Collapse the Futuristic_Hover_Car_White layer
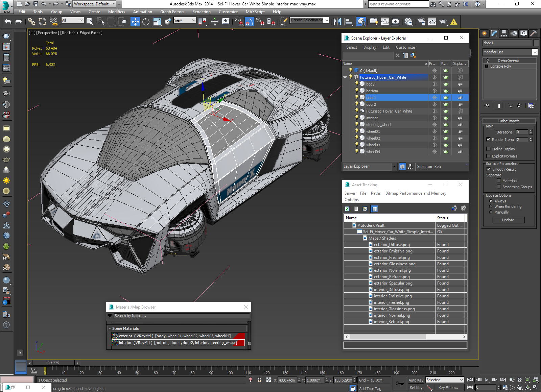This screenshot has height=392, width=541. point(345,77)
